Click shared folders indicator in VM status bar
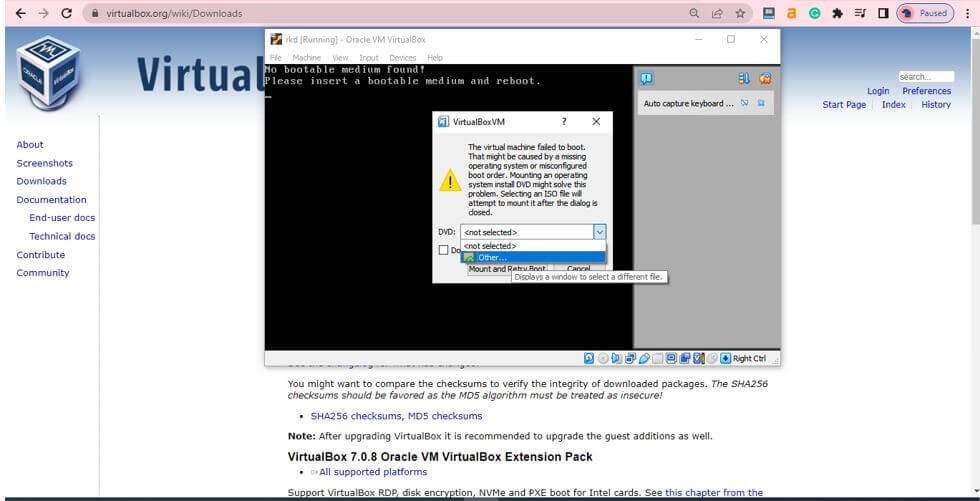This screenshot has height=501, width=980. [x=658, y=359]
